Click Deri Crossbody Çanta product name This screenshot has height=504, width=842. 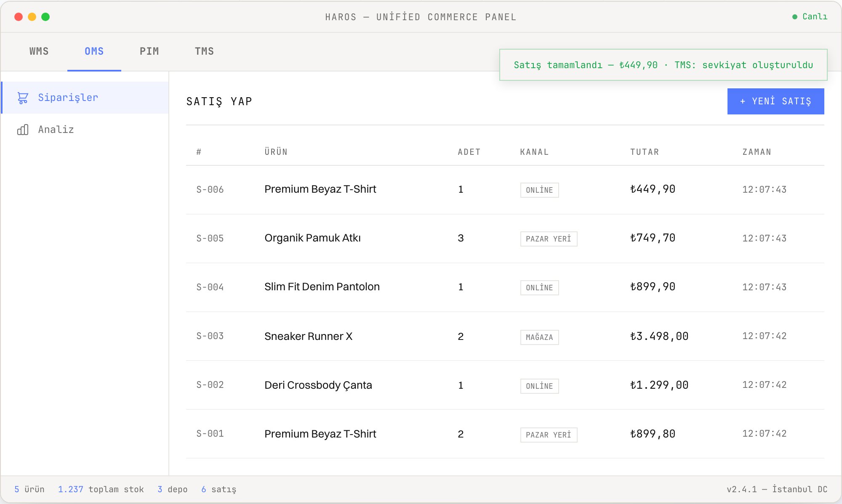318,385
